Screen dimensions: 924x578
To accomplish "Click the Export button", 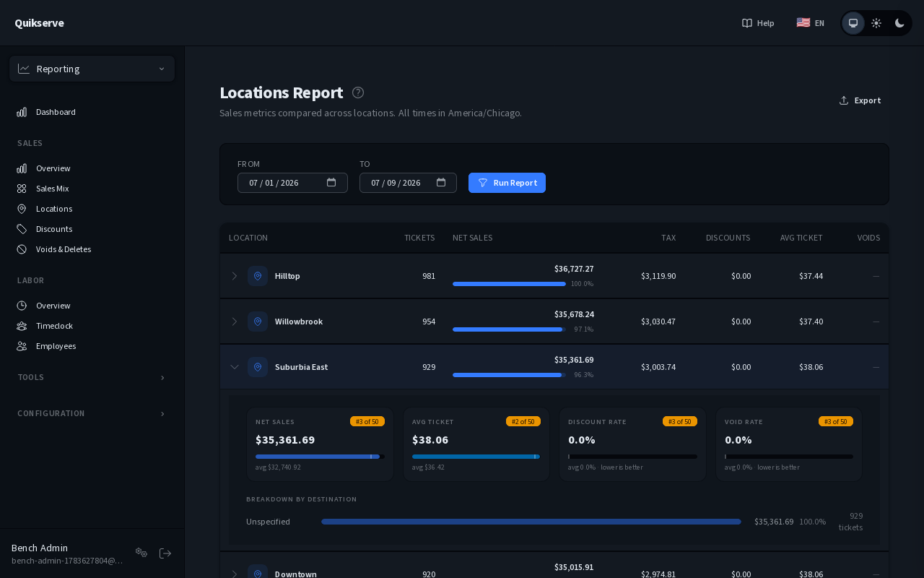I will coord(860,100).
